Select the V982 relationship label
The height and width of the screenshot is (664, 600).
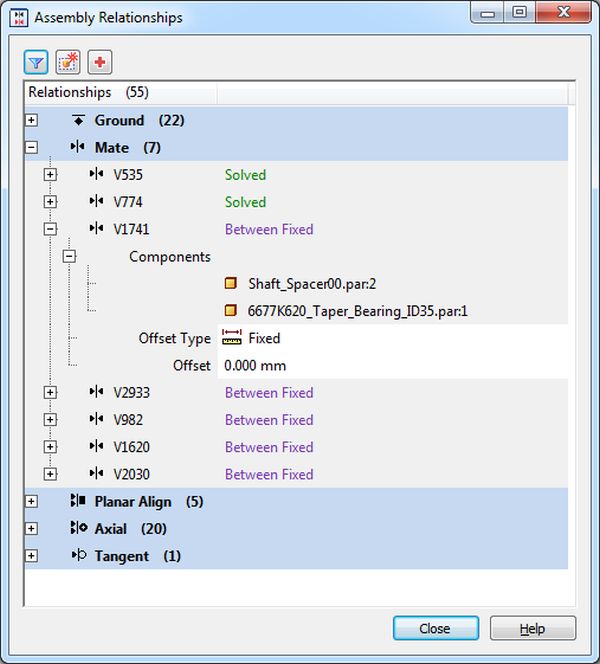[128, 420]
